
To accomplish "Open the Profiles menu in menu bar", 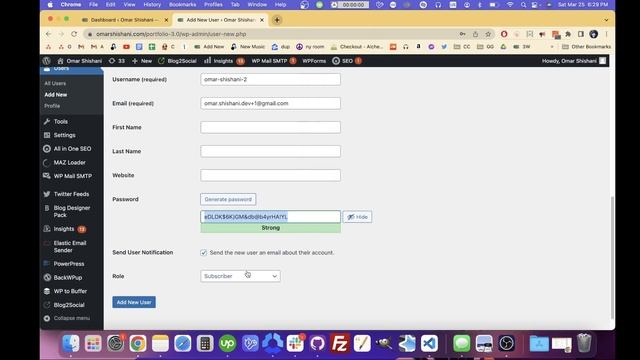I will tap(213, 4).
